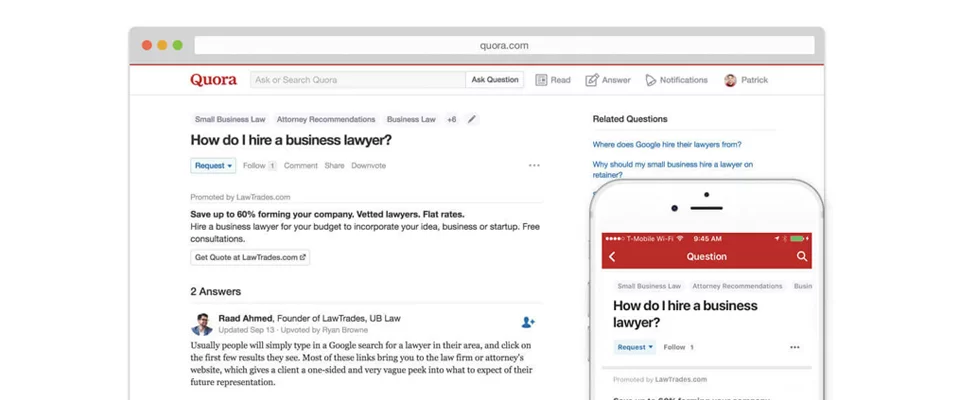Open Notifications in the top navigation

(x=676, y=80)
